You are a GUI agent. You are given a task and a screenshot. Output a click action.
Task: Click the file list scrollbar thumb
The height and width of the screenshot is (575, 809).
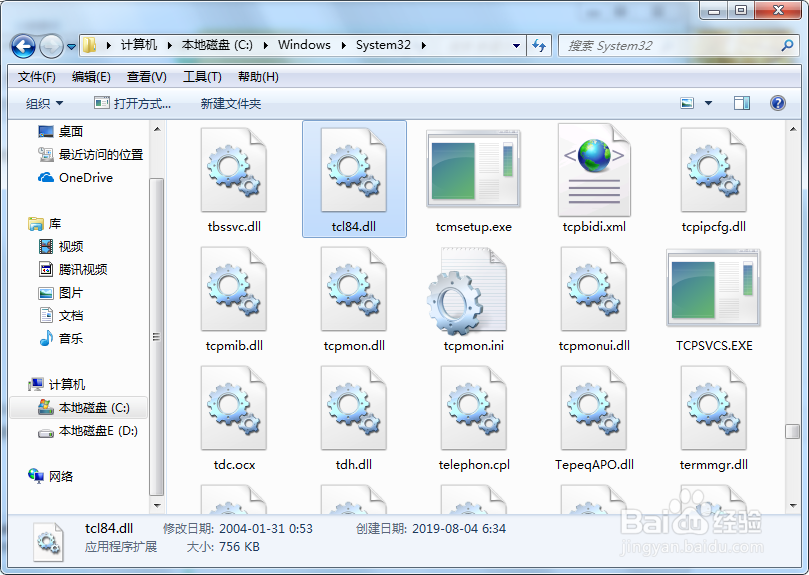click(x=792, y=431)
